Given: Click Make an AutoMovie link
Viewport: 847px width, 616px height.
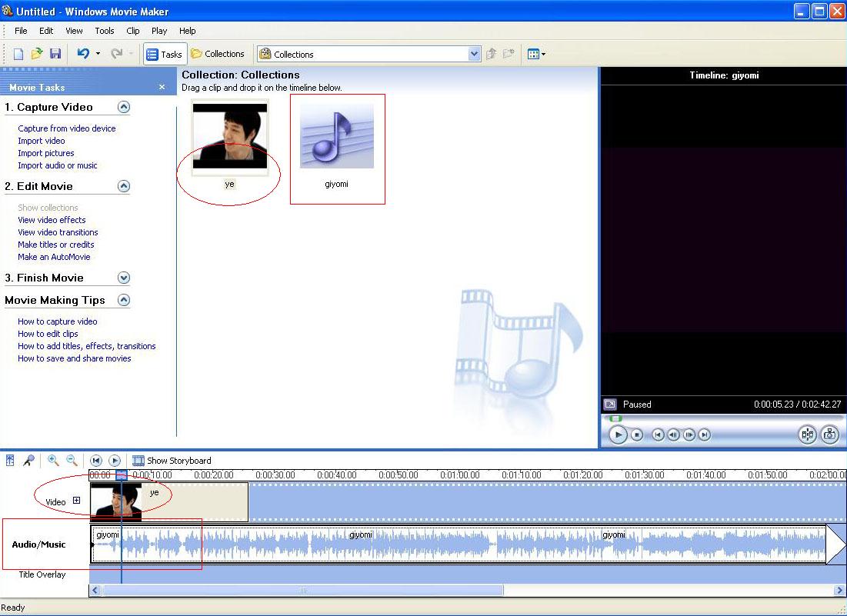Looking at the screenshot, I should [54, 257].
